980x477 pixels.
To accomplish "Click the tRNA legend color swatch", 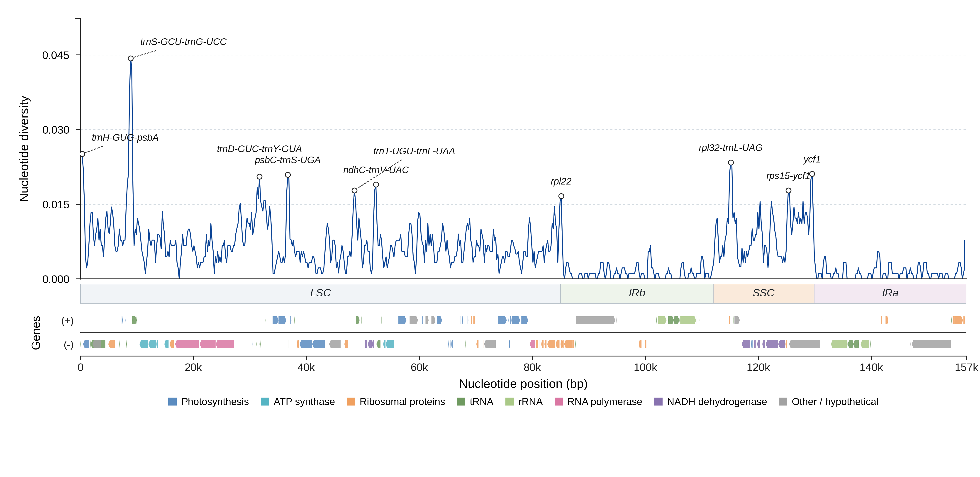I will (x=461, y=402).
